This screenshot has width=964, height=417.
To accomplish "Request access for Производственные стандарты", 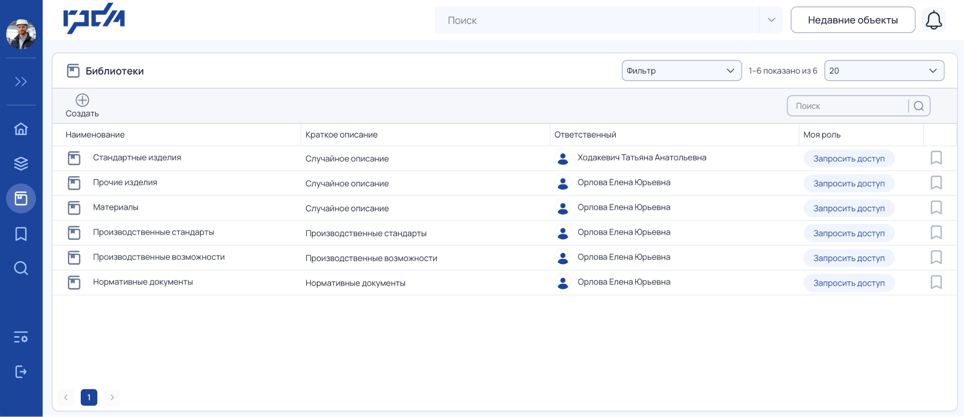I will (849, 233).
